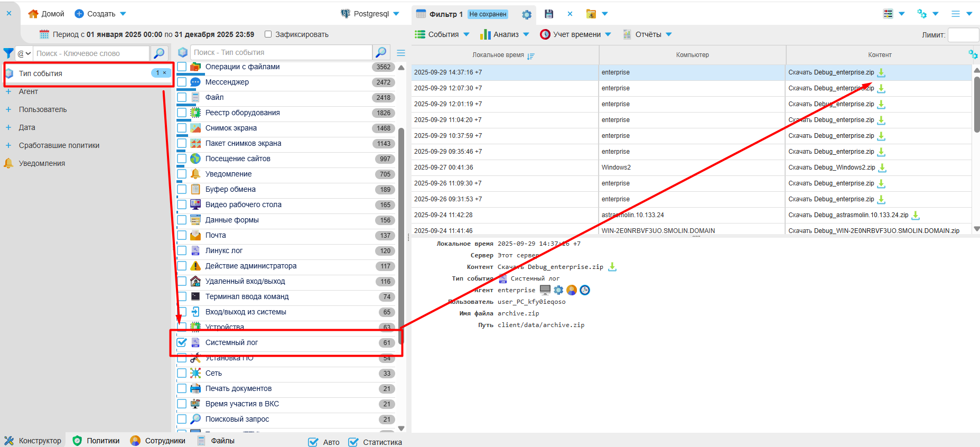The width and height of the screenshot is (980, 447).
Task: Enable the Зафиксировать checkbox
Action: 268,34
